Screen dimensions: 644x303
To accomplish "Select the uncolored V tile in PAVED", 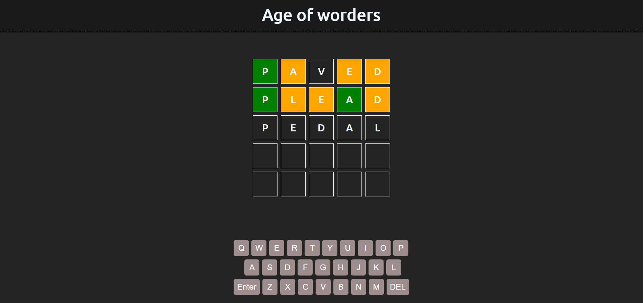I will [321, 71].
